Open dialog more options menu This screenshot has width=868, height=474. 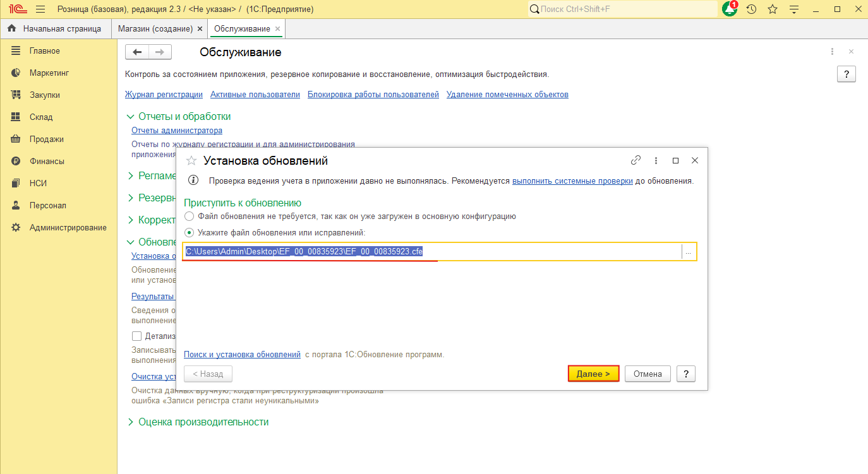656,160
